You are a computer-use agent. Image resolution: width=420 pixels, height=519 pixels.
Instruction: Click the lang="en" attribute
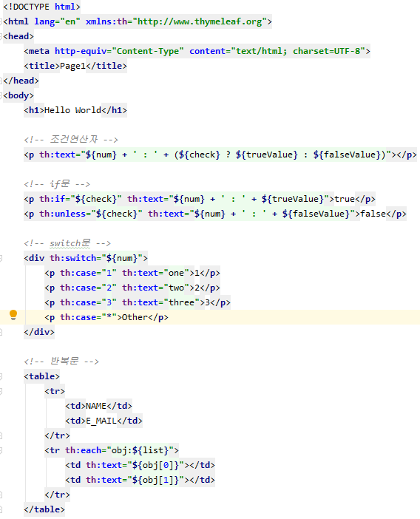pos(57,21)
